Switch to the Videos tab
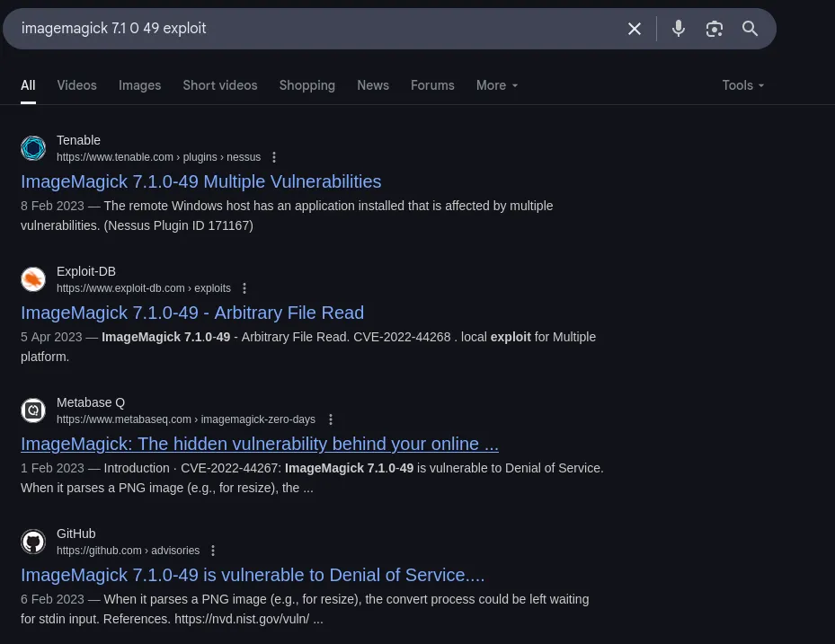 [x=76, y=85]
